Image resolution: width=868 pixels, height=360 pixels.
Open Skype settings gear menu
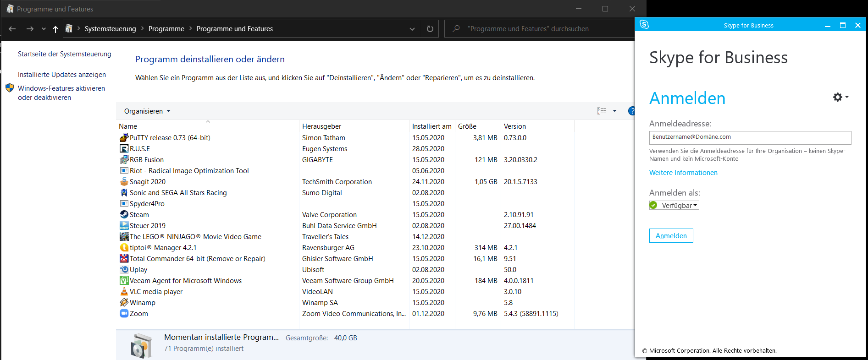840,97
